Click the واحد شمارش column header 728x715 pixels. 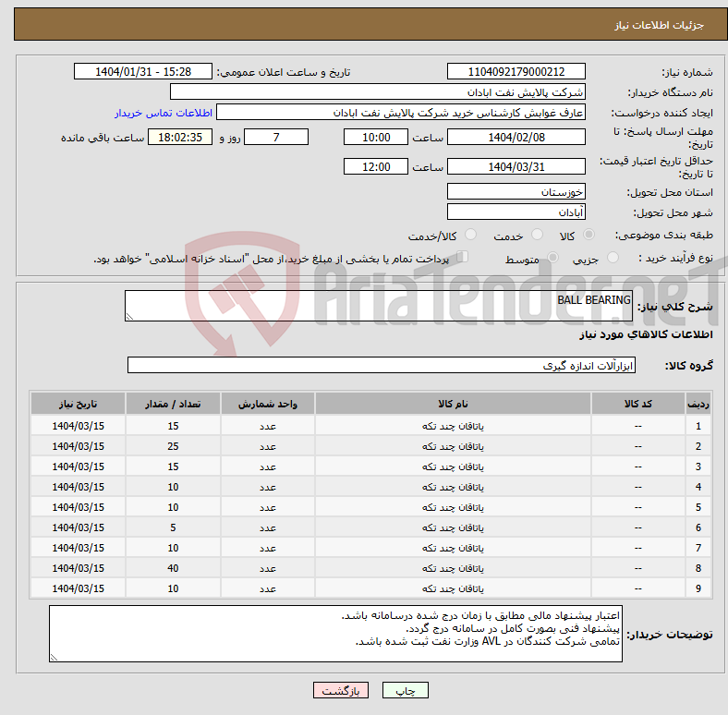pyautogui.click(x=268, y=404)
